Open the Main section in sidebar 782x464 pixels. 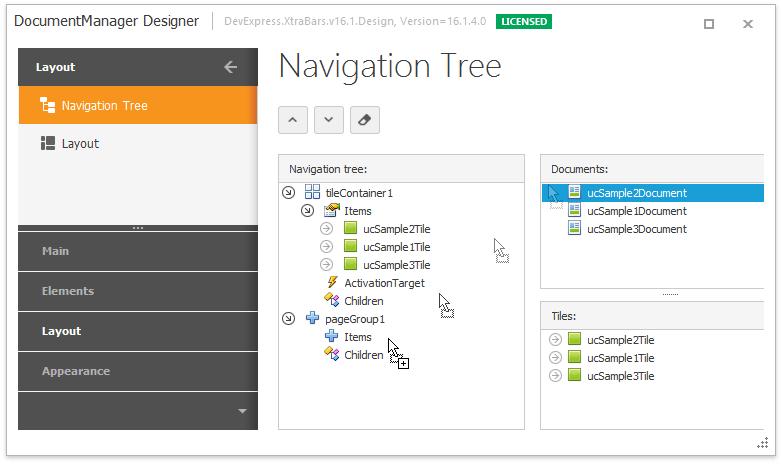[x=138, y=251]
